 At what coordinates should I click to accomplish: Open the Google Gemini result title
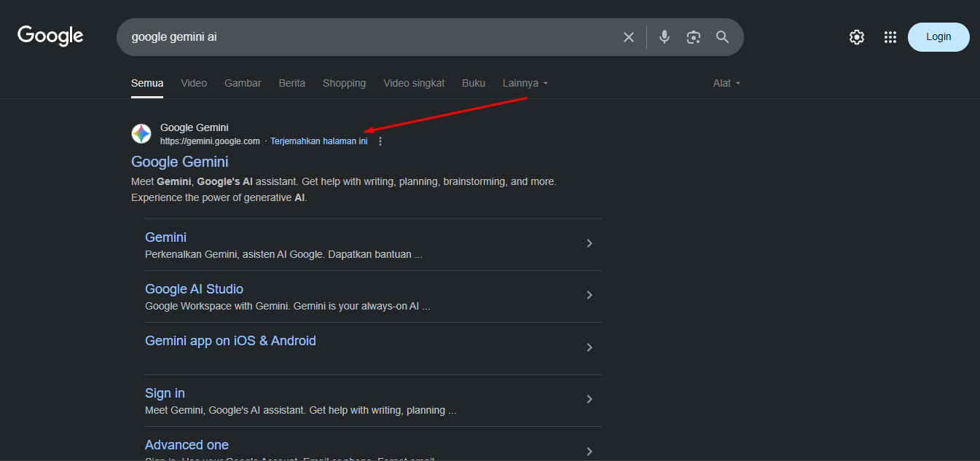[180, 162]
